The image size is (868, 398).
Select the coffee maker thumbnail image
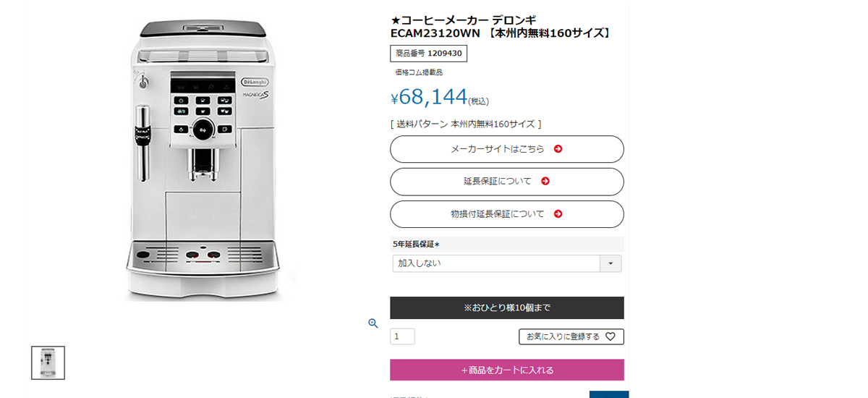coord(48,363)
